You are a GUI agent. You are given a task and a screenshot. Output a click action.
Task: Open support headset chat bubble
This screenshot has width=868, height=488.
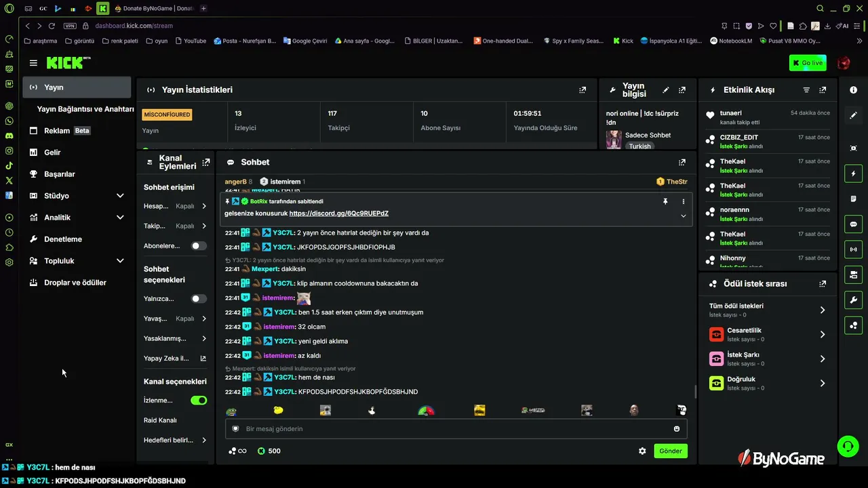coord(848,446)
